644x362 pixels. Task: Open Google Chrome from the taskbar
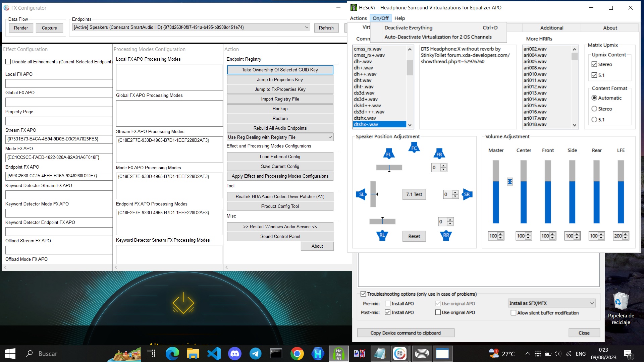(297, 354)
